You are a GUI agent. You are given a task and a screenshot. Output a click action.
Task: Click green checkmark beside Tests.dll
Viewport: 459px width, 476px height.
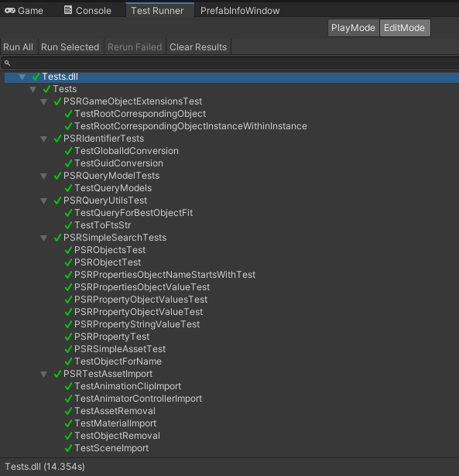(x=36, y=77)
